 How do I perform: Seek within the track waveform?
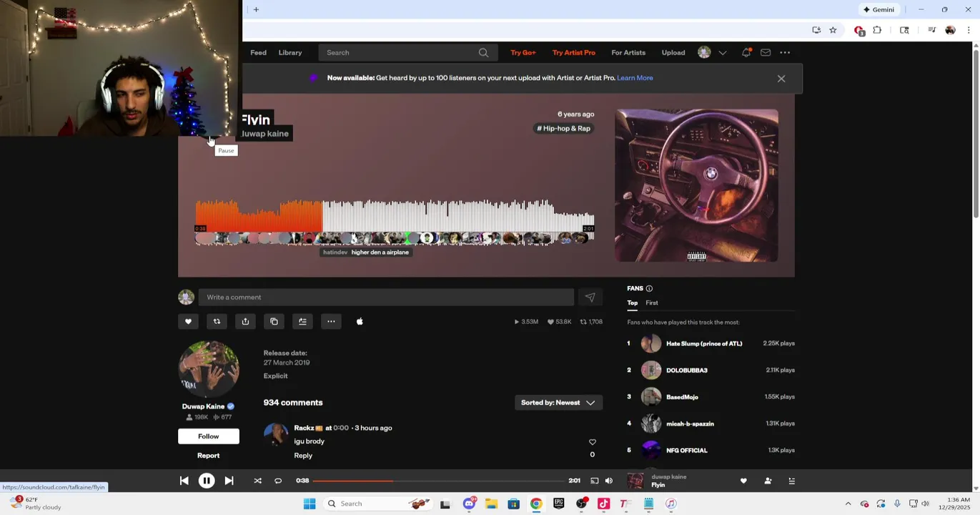point(395,222)
